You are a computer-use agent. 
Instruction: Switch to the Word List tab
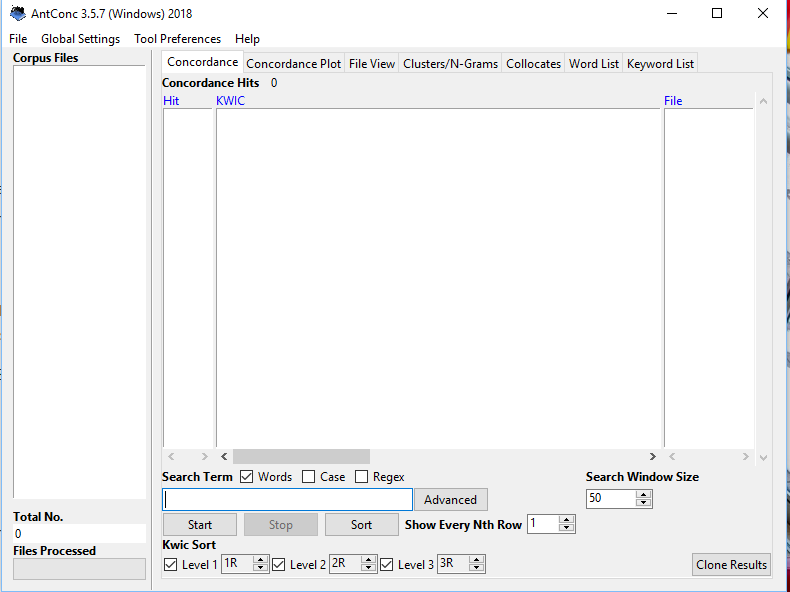594,64
